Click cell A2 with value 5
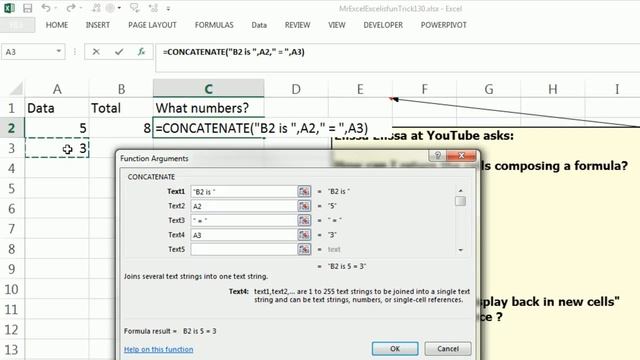Screen dimensions: 640x360 pyautogui.click(x=57, y=128)
